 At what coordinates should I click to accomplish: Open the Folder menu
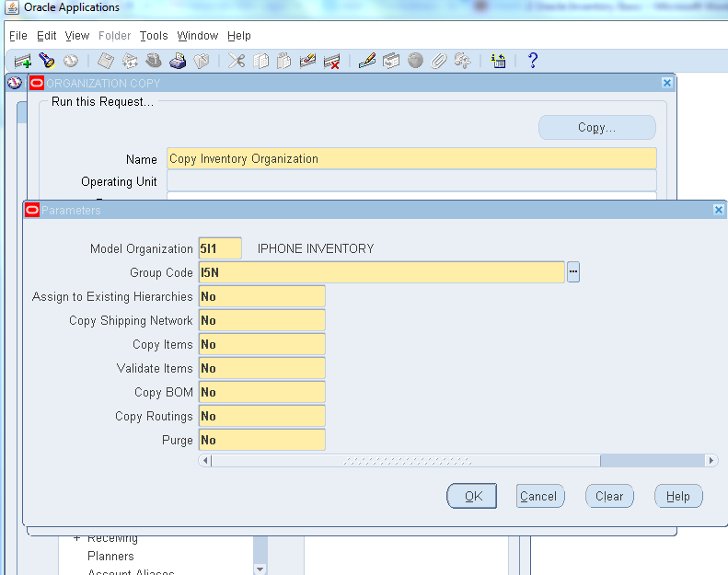point(115,36)
